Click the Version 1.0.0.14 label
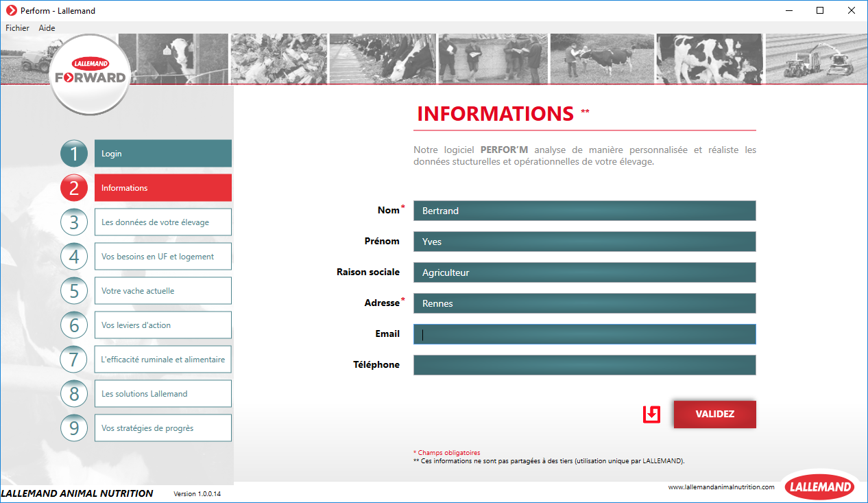Viewport: 868px width, 503px height. pyautogui.click(x=197, y=494)
